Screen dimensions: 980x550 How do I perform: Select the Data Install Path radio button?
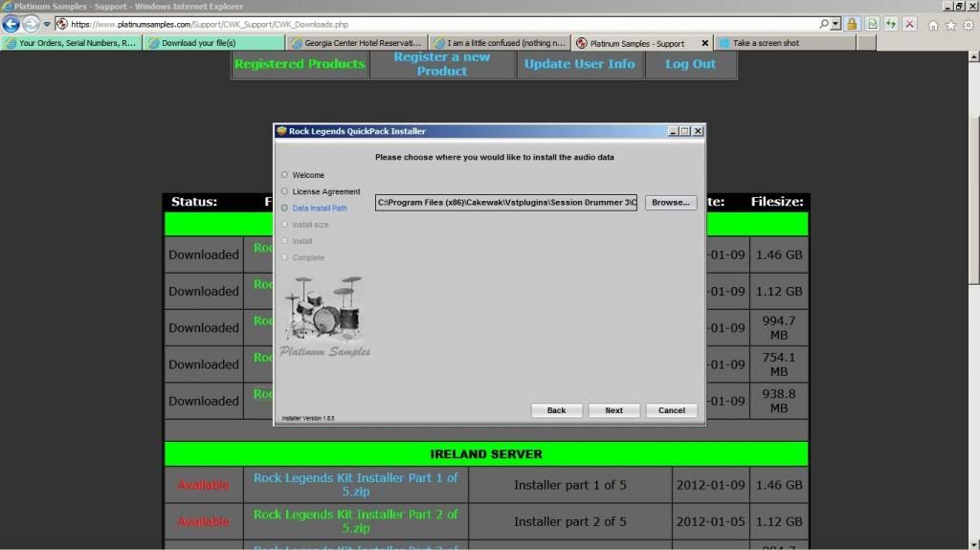pyautogui.click(x=284, y=208)
